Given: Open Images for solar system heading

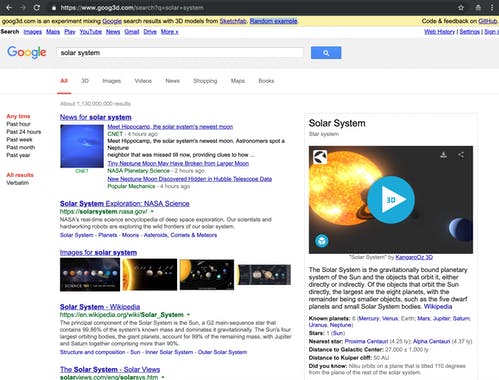Looking at the screenshot, I should 98,252.
